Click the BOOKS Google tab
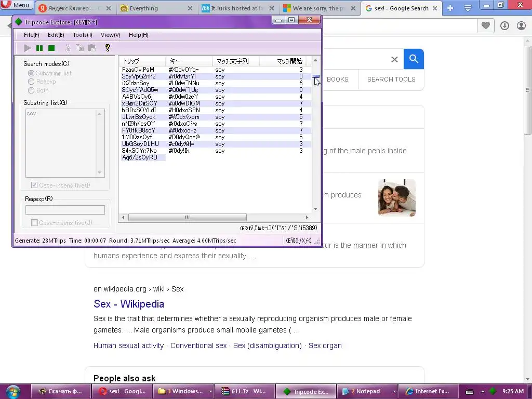Image resolution: width=532 pixels, height=399 pixels. click(338, 79)
